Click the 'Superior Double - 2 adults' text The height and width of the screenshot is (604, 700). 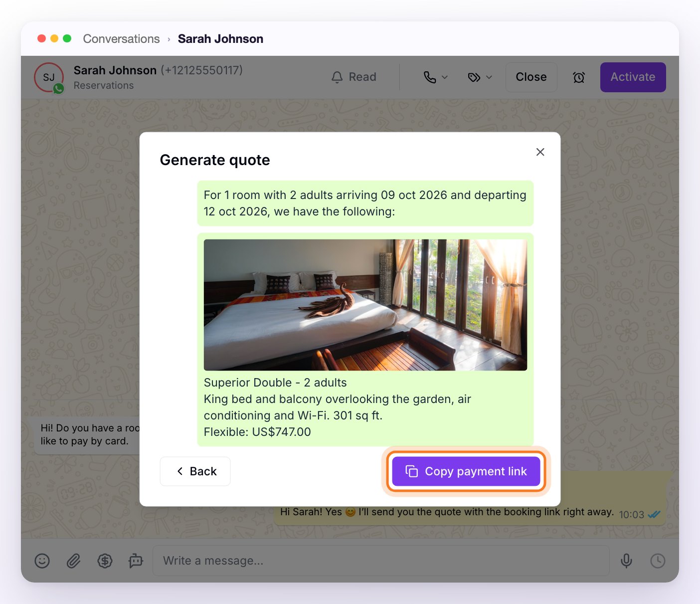275,383
